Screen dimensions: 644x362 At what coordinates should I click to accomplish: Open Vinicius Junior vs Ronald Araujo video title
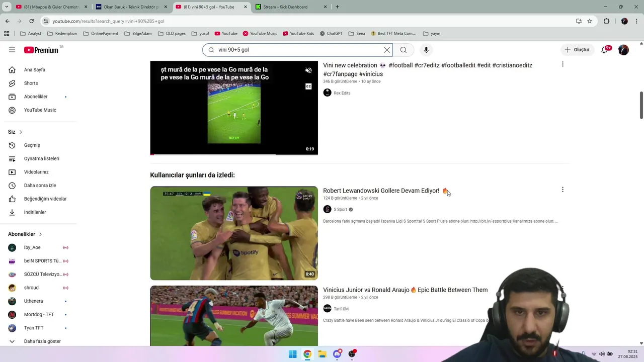(405, 290)
